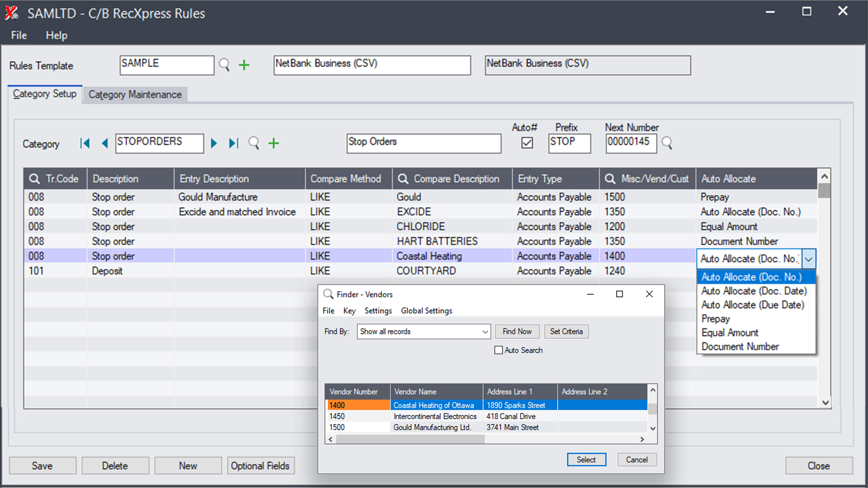The image size is (868, 488).
Task: Open Next Number finder magnifier icon
Action: pyautogui.click(x=667, y=143)
